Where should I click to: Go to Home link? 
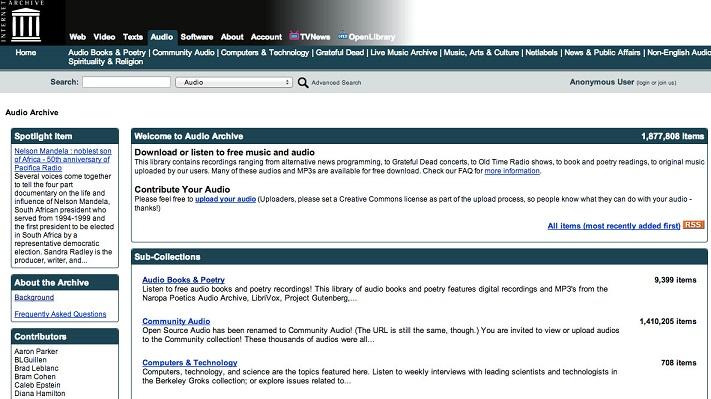tap(26, 53)
